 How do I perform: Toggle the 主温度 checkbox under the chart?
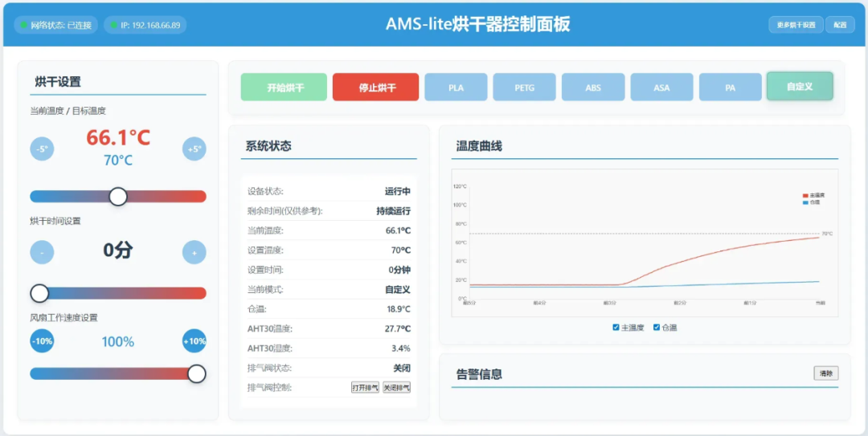pos(616,328)
